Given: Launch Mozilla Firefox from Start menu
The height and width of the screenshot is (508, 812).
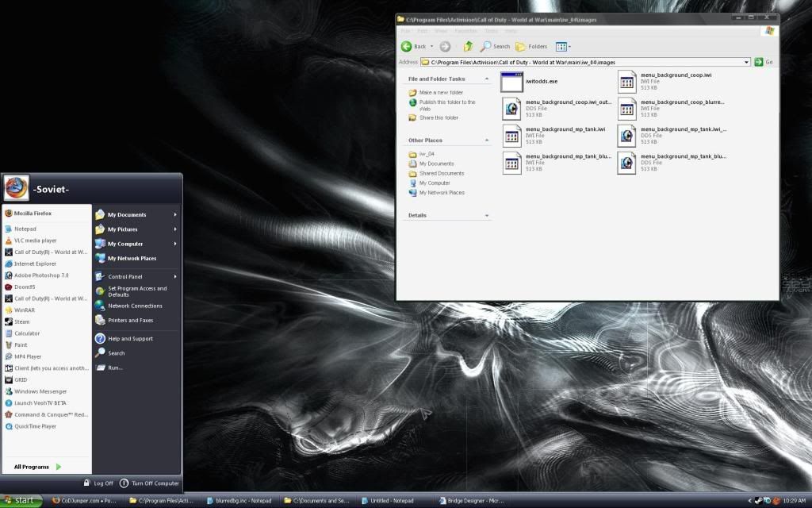Looking at the screenshot, I should coord(47,214).
